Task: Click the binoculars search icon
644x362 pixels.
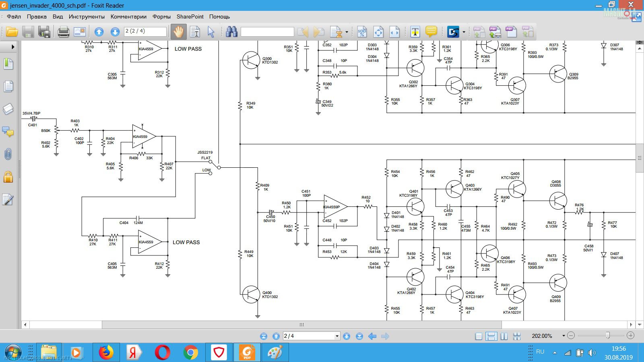Action: 231,32
